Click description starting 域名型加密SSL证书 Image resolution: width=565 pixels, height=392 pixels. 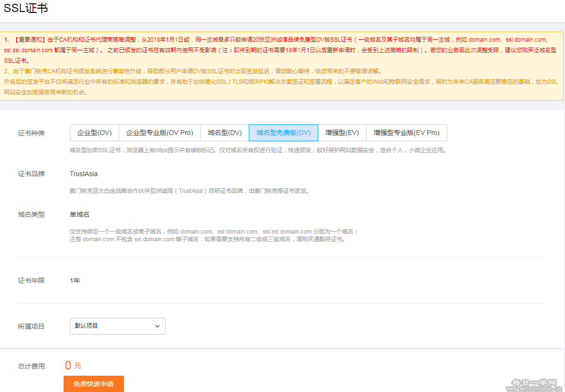tap(258, 150)
